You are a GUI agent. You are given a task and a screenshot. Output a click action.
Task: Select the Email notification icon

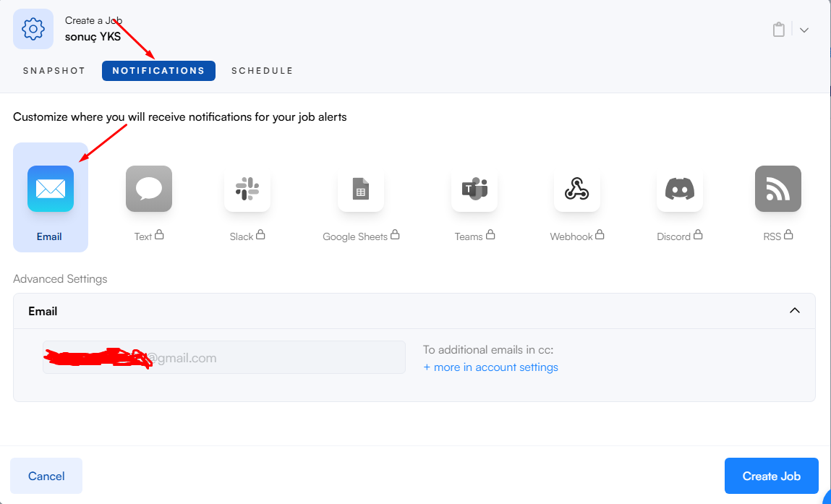[x=51, y=189]
